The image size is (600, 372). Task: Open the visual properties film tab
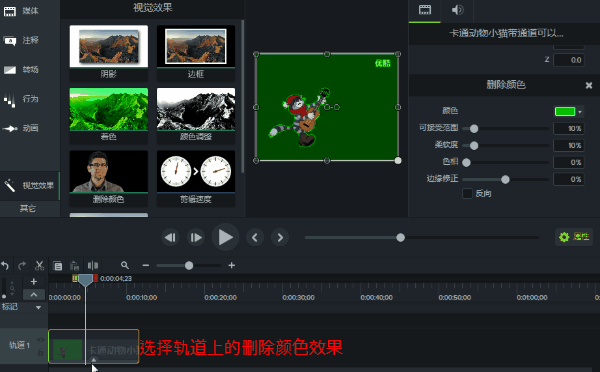[x=425, y=10]
